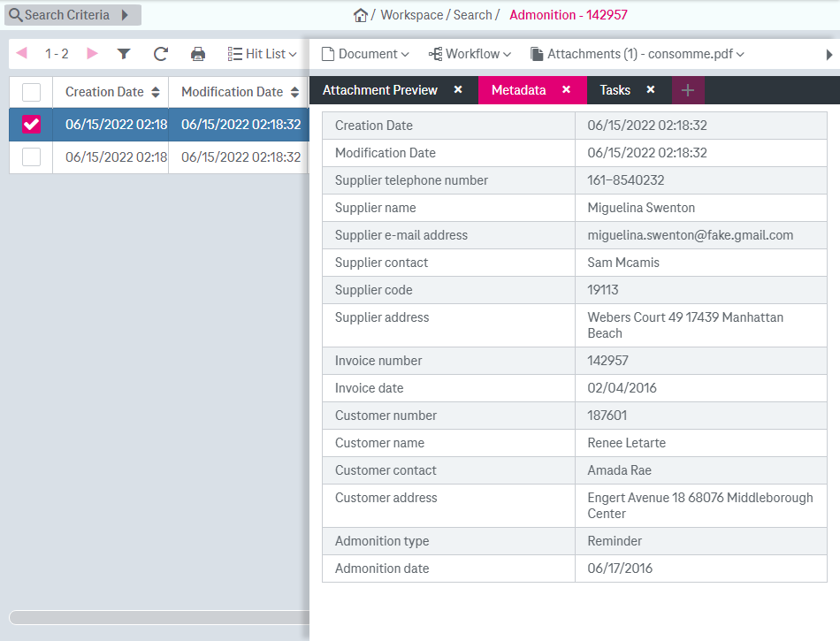Refresh the hit list
The image size is (840, 641).
tap(161, 54)
